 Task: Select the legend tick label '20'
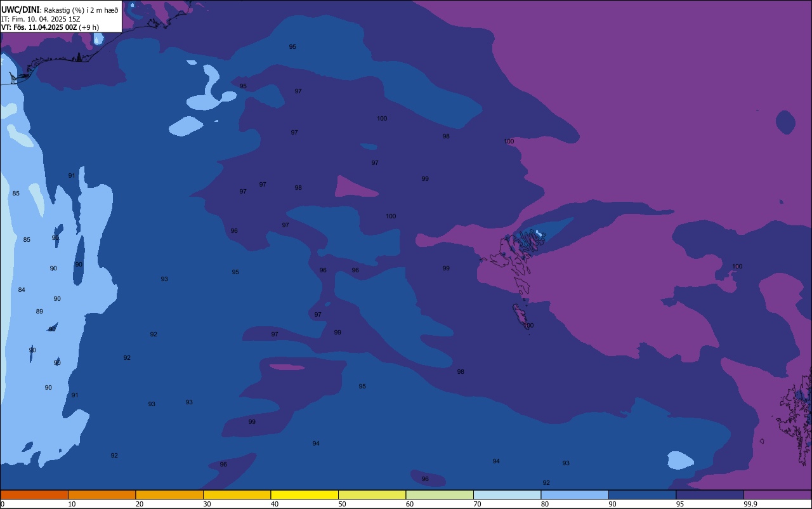[x=139, y=504]
